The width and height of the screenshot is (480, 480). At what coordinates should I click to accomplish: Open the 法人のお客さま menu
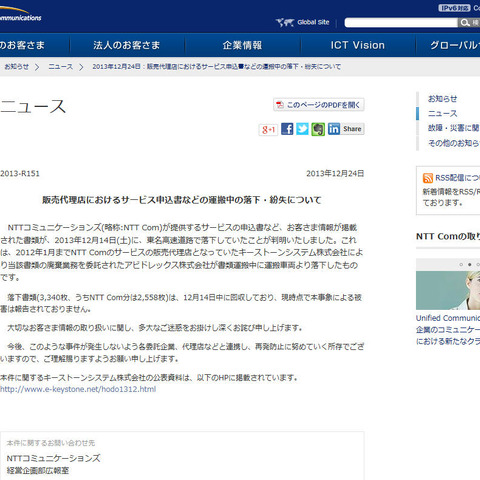[x=127, y=45]
